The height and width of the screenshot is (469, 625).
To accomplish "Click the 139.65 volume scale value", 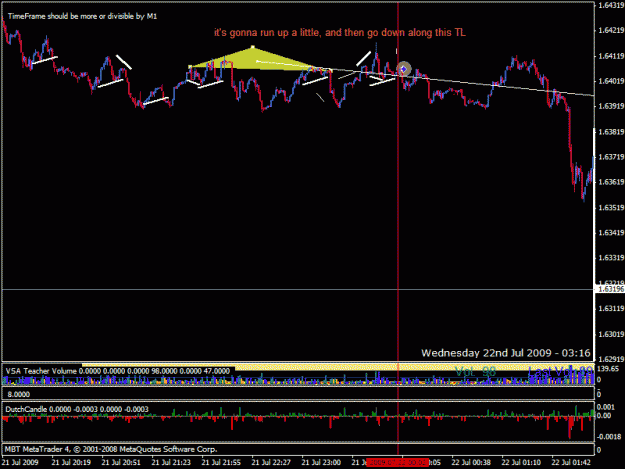I will click(608, 369).
